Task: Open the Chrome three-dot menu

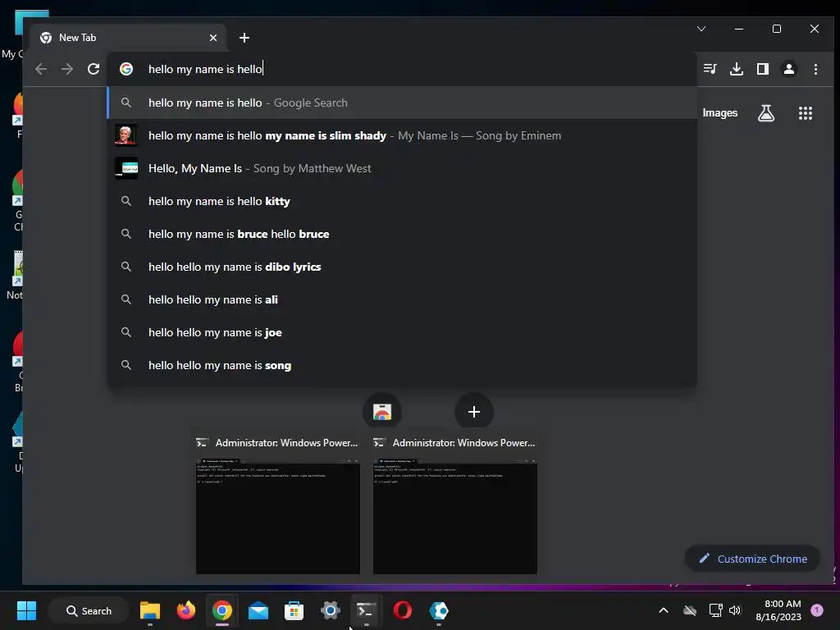Action: (x=815, y=69)
